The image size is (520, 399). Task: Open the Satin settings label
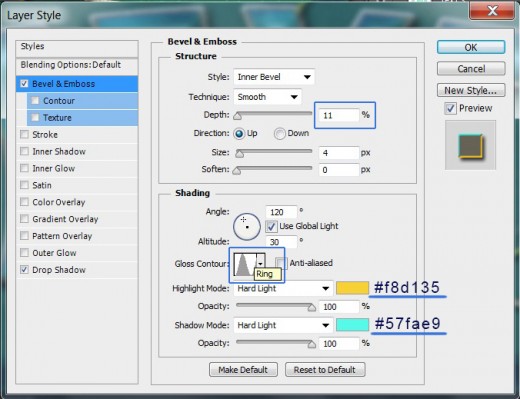(x=42, y=185)
